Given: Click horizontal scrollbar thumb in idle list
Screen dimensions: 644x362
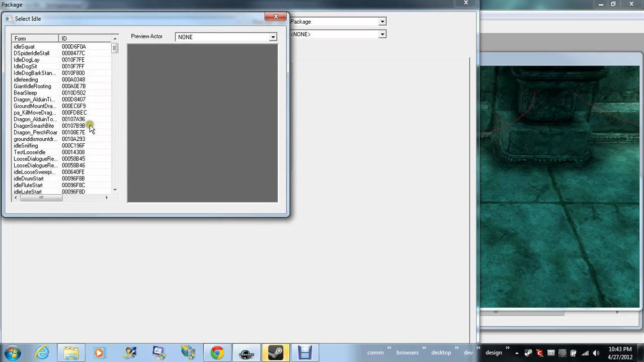Looking at the screenshot, I should pos(41,198).
